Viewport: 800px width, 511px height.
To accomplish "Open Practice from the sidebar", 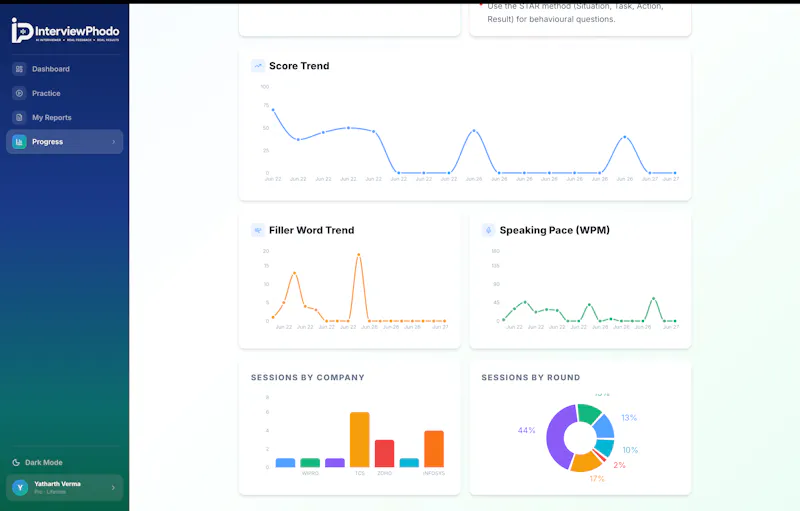I will click(64, 93).
